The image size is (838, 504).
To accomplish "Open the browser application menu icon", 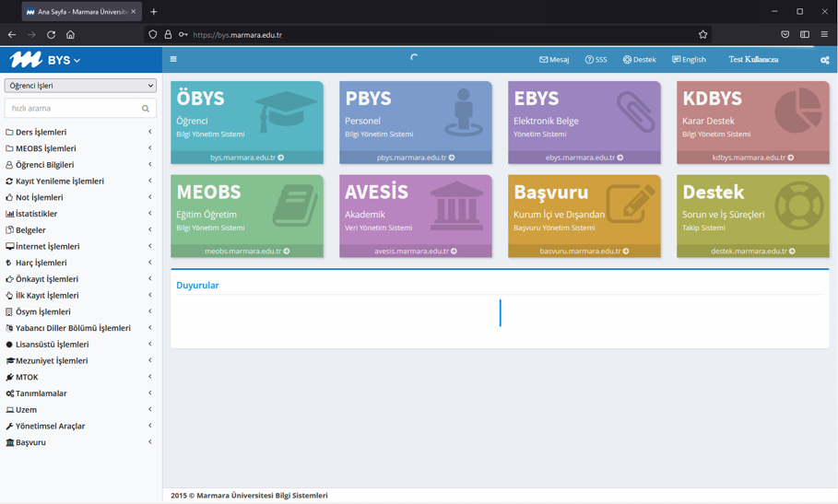I will tap(824, 34).
